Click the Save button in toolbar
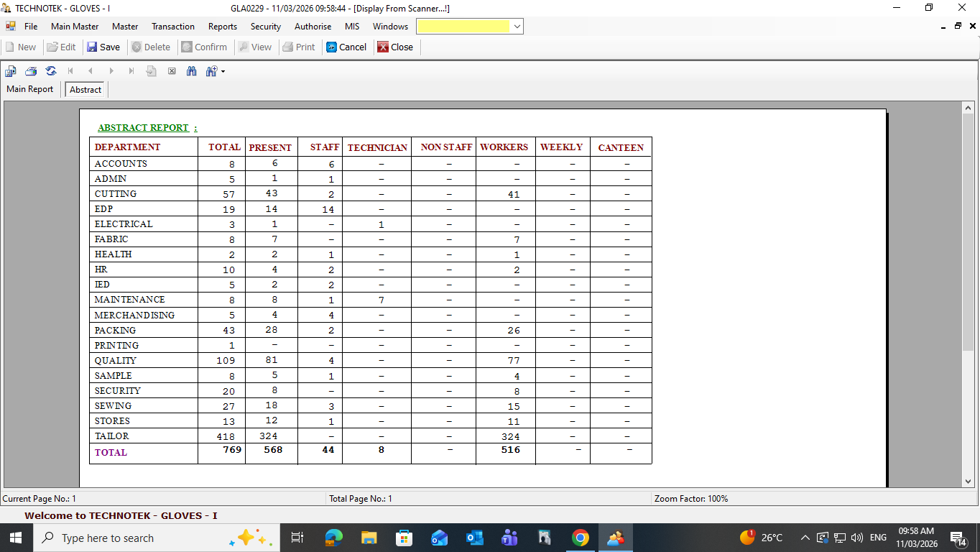This screenshot has width=980, height=552. [x=103, y=47]
